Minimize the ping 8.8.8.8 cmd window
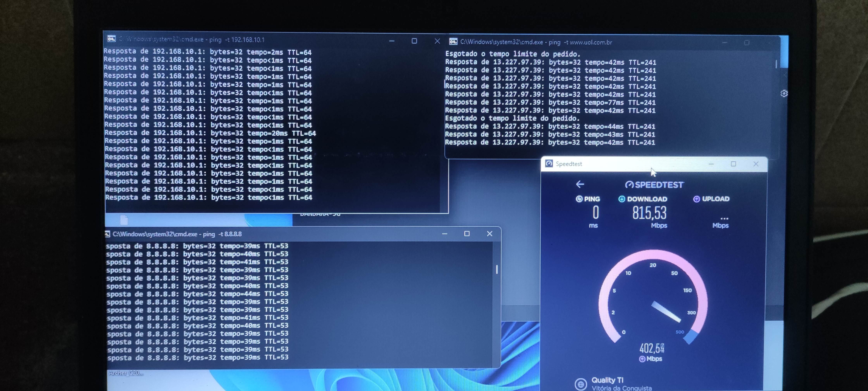This screenshot has width=868, height=391. click(x=445, y=234)
